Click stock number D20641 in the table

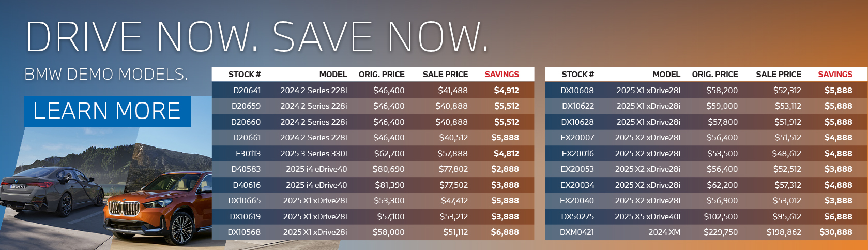click(247, 91)
